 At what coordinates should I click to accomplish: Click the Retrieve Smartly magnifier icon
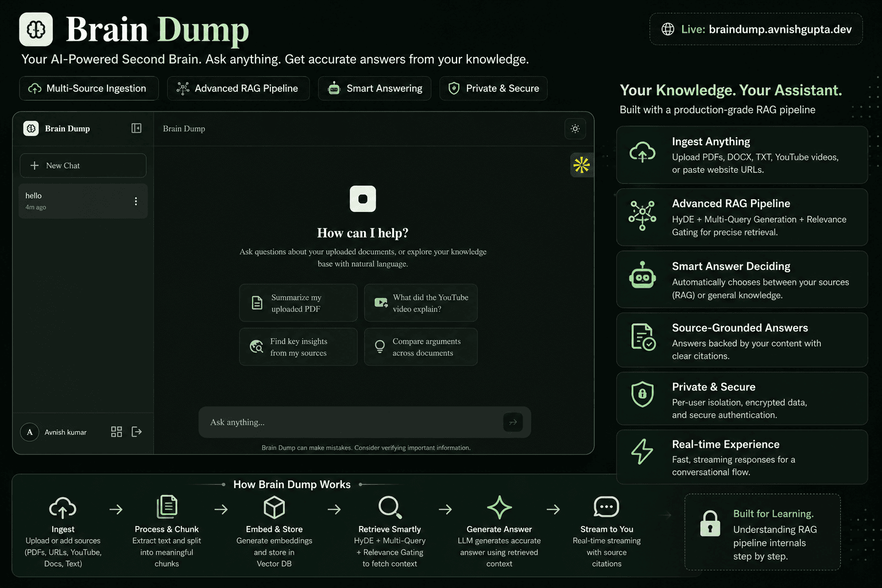[390, 508]
